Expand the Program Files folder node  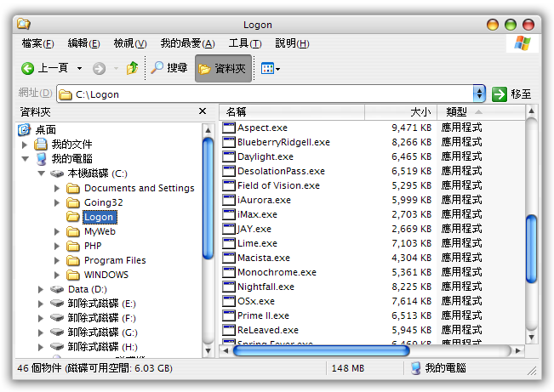pos(57,261)
